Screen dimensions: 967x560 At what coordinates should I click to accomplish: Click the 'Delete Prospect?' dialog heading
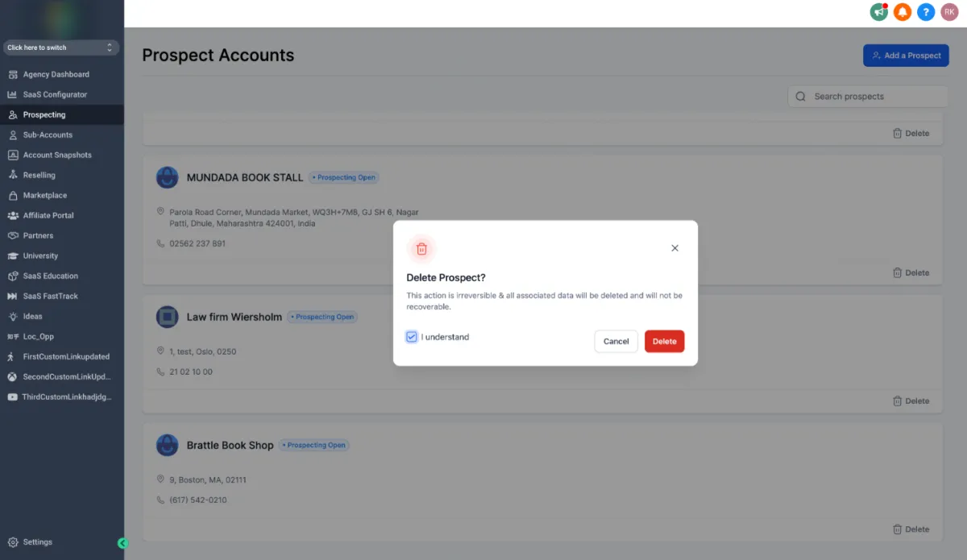coord(446,278)
